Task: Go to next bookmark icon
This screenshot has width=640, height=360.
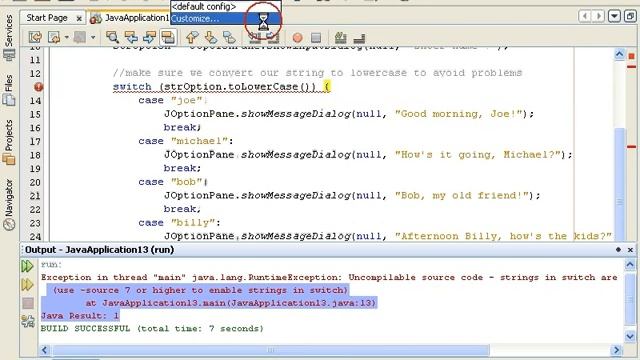Action: click(x=211, y=38)
